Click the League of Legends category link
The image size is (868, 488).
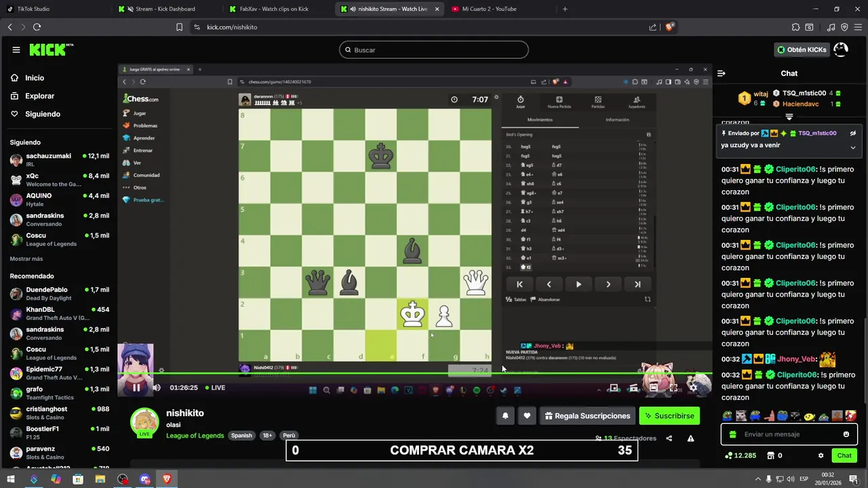tap(195, 436)
